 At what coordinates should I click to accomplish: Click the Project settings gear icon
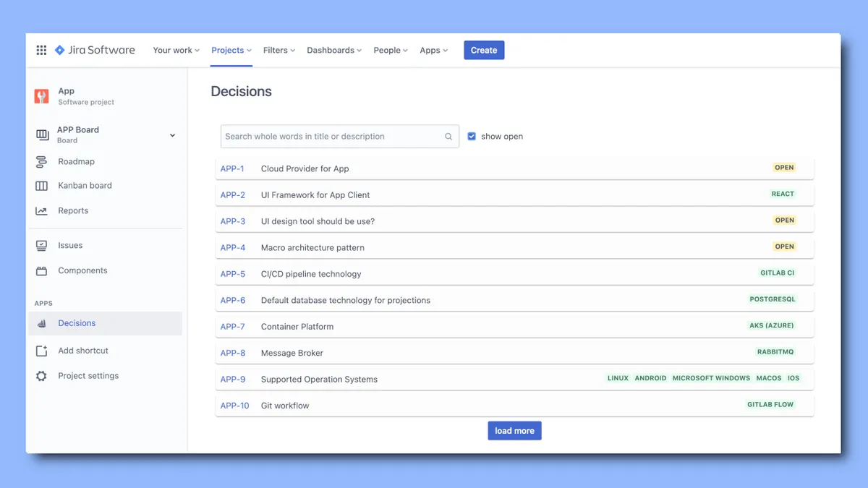tap(42, 376)
